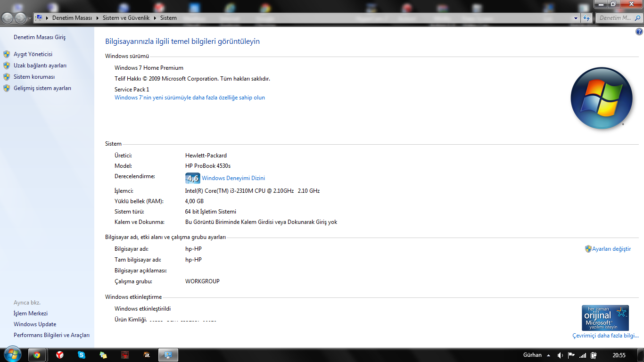Image resolution: width=644 pixels, height=362 pixels.
Task: Refresh the page with the refresh button
Action: [x=586, y=18]
